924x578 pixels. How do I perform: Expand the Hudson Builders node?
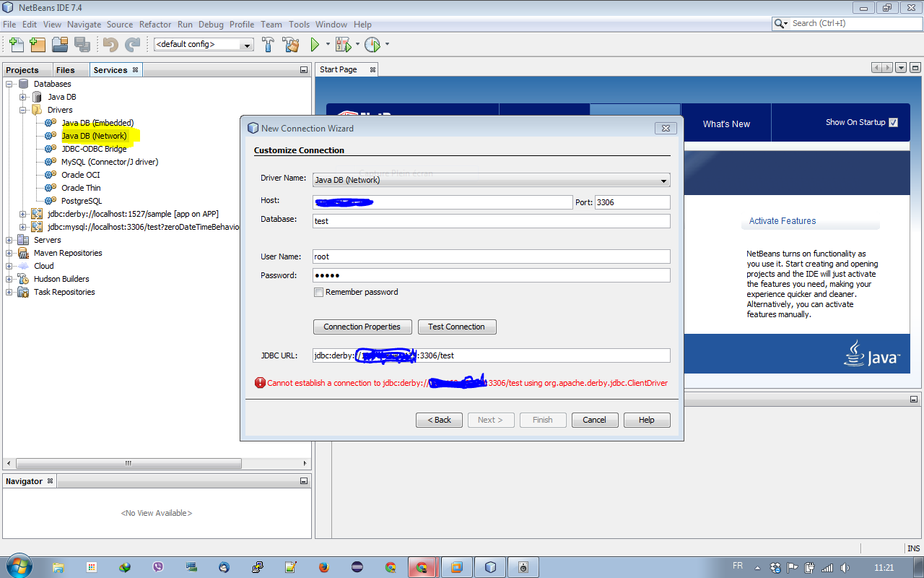click(9, 279)
